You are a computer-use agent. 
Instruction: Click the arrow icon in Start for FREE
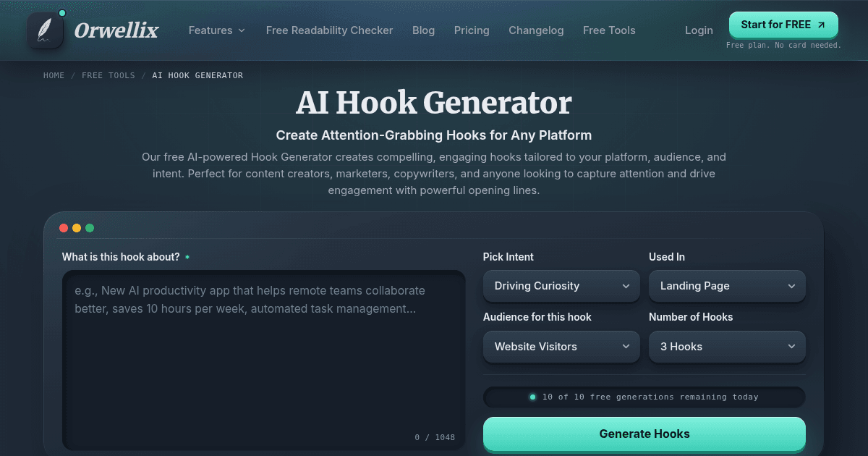pyautogui.click(x=821, y=25)
